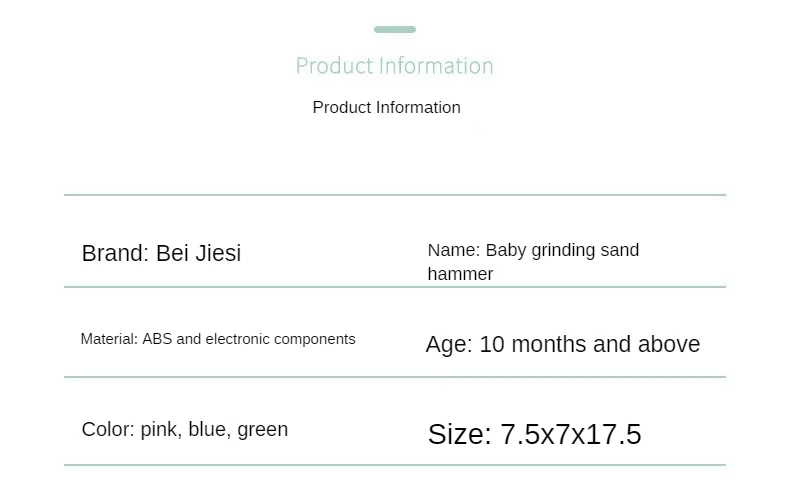
Task: Click the word Material label
Action: [x=109, y=339]
